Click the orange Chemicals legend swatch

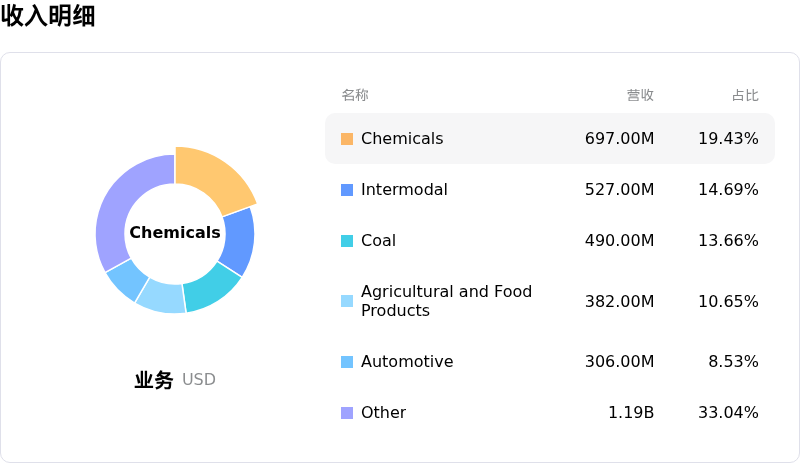[347, 139]
